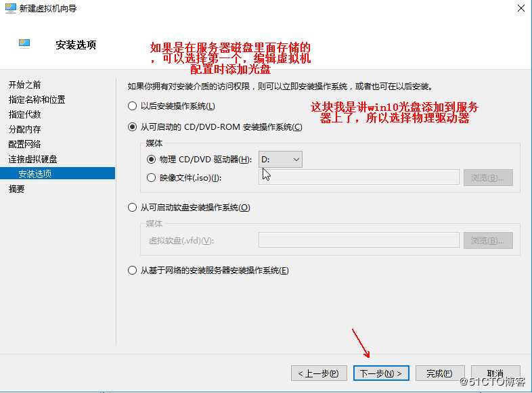Click the 如果你拥有对安装介质的访问权限 description text
The height and width of the screenshot is (393, 532).
(x=280, y=87)
